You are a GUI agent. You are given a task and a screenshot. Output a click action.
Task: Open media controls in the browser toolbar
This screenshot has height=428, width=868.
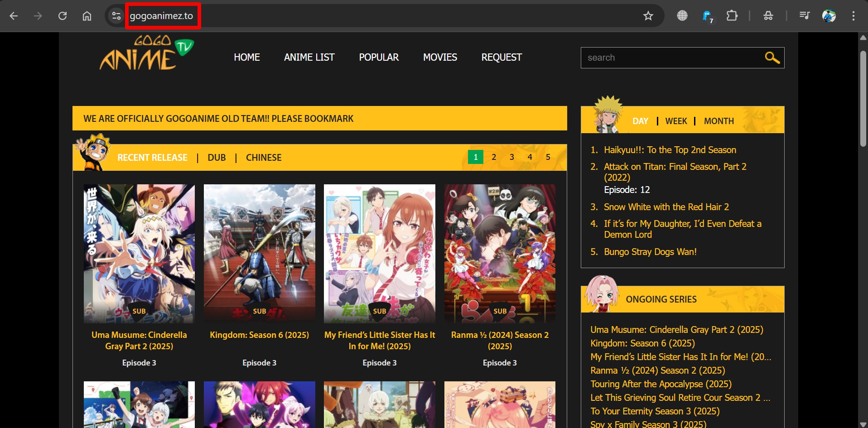point(804,15)
